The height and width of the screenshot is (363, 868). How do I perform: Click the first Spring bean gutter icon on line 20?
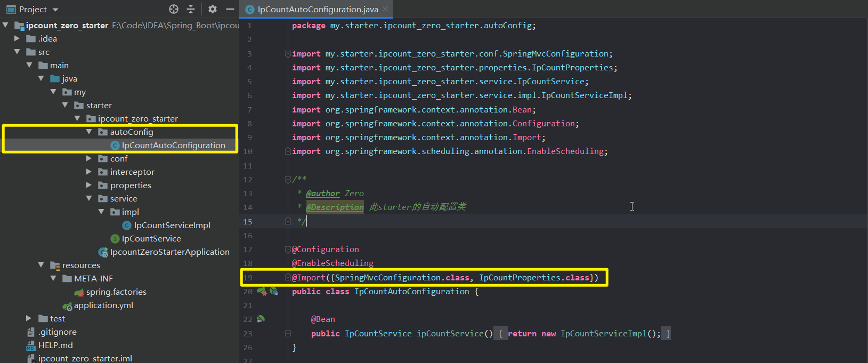[262, 291]
